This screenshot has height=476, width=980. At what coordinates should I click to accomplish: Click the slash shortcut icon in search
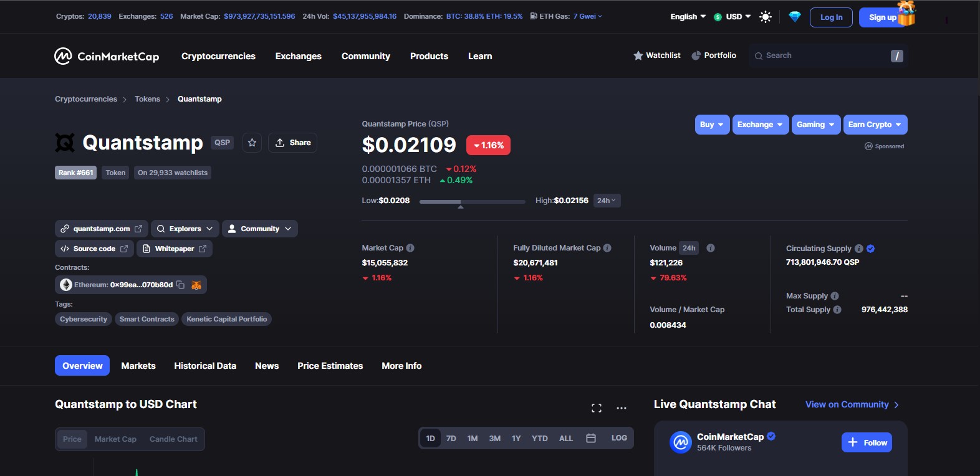pos(897,56)
